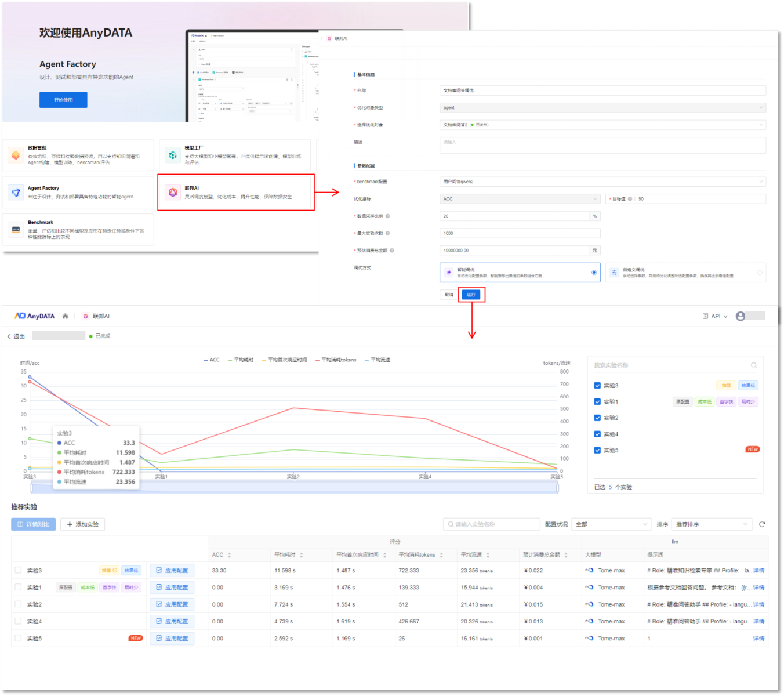Image resolution: width=784 pixels, height=696 pixels.
Task: Refresh the recommended experiments table
Action: [762, 524]
